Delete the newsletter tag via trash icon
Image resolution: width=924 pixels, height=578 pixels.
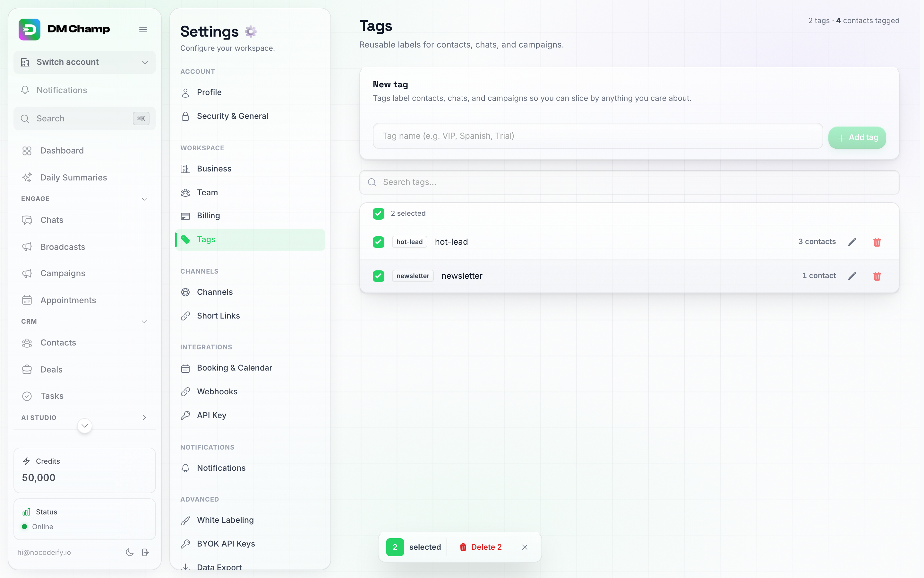(877, 276)
